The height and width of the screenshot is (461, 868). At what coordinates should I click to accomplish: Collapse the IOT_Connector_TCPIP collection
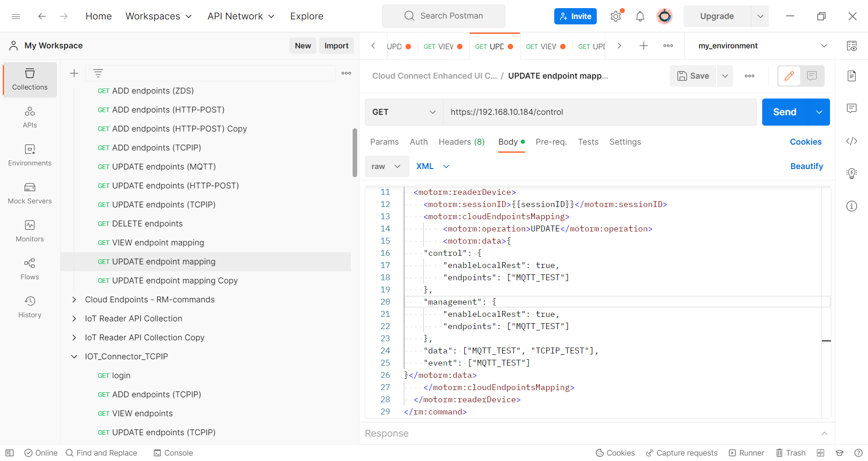tap(74, 357)
